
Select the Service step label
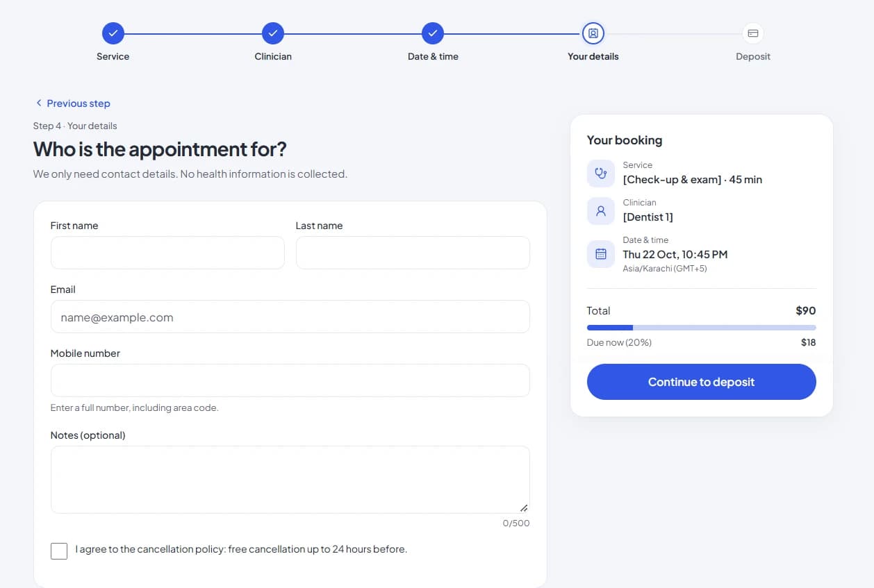click(x=113, y=56)
